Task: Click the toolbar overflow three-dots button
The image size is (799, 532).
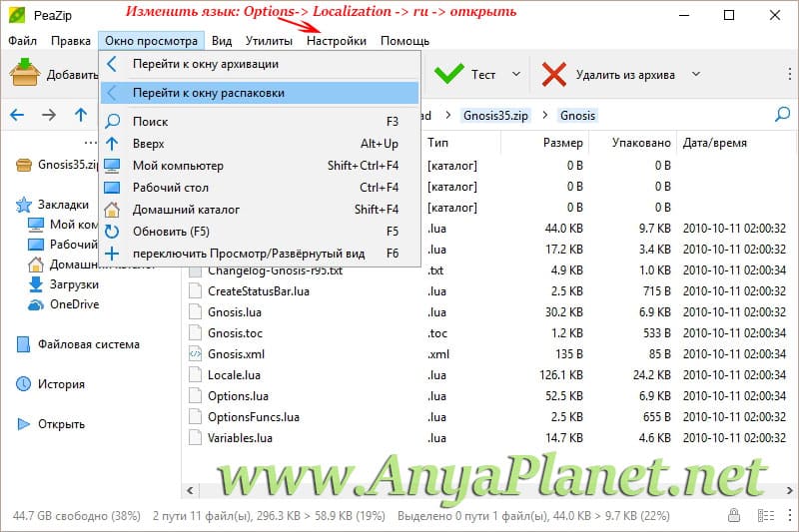Action: pos(789,74)
